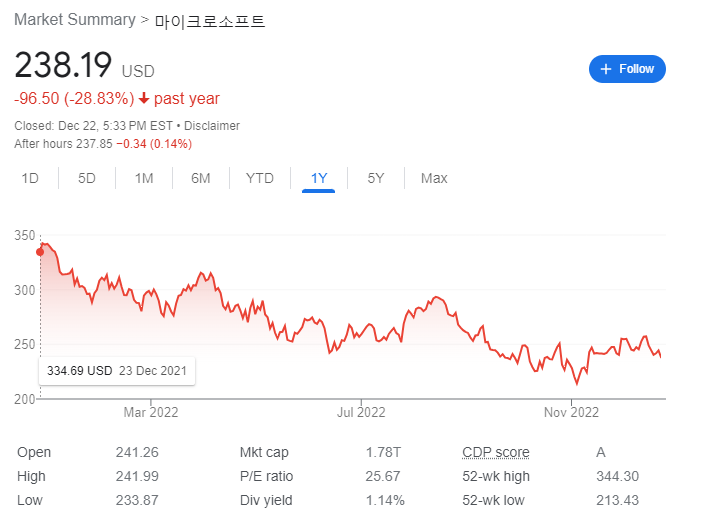Click the Nov 2022 axis label
706x519 pixels.
(x=571, y=412)
